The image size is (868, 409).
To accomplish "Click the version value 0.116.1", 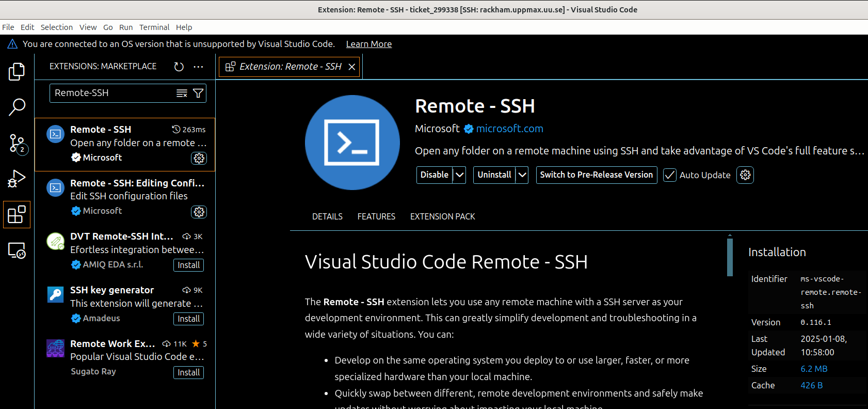I will (816, 323).
